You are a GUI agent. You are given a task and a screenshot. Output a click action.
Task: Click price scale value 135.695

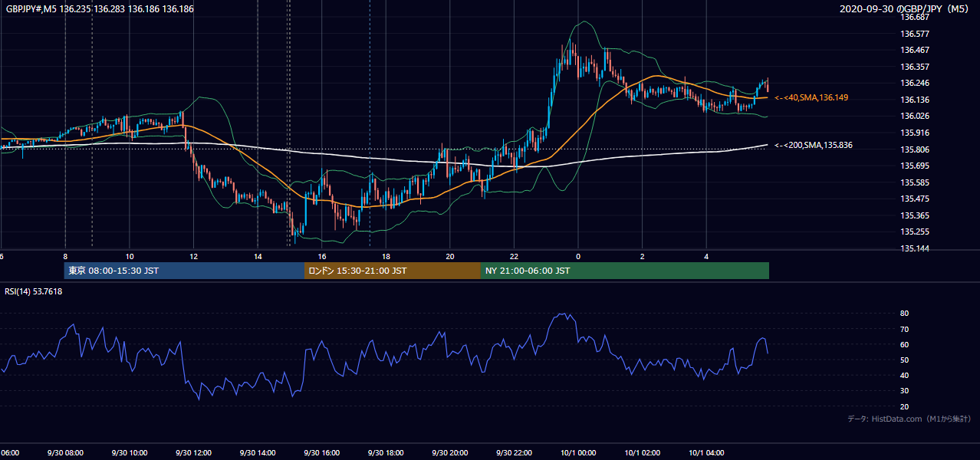pos(914,166)
